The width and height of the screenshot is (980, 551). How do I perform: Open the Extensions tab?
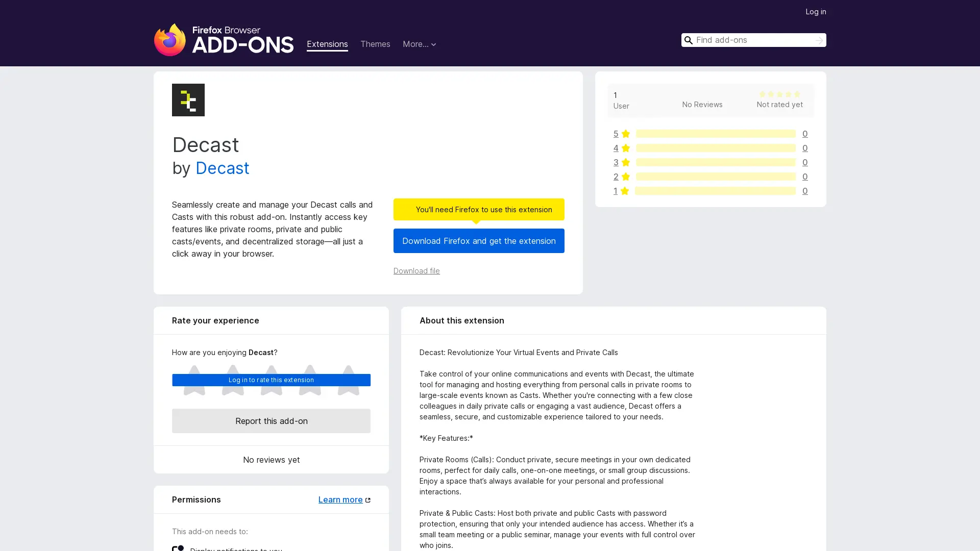pos(327,44)
